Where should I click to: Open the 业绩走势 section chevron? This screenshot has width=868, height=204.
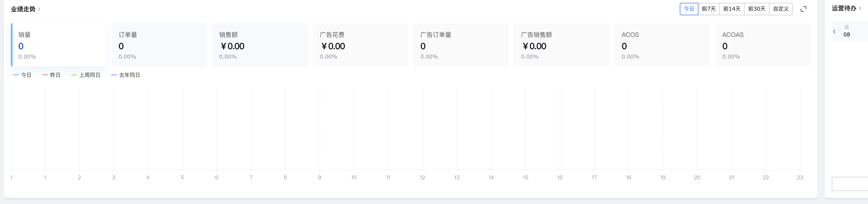click(39, 9)
